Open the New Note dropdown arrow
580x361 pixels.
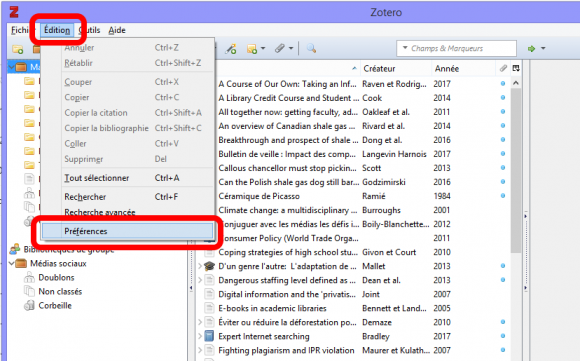tap(263, 48)
